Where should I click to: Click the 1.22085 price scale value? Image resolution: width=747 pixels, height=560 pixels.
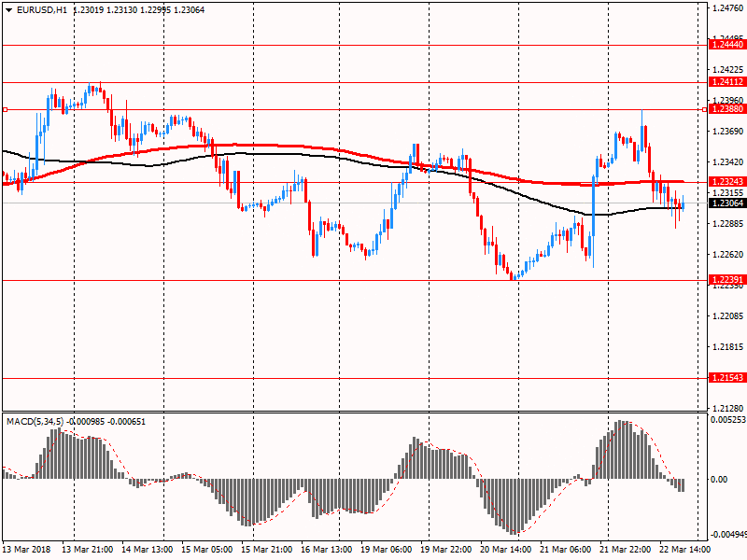[728, 316]
